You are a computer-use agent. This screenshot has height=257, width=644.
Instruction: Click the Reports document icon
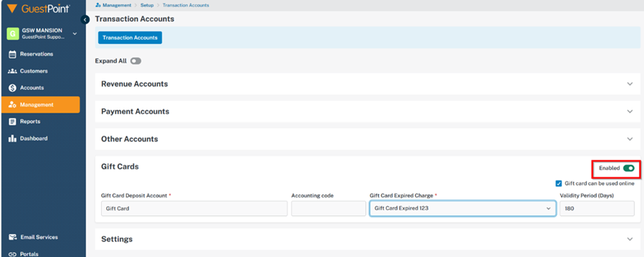(x=12, y=122)
